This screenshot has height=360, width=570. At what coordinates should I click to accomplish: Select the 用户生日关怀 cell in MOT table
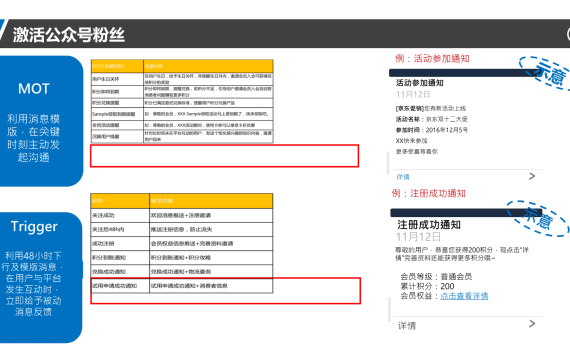(117, 79)
